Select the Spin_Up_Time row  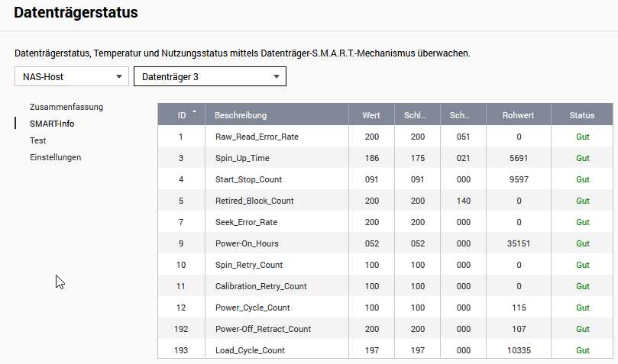pyautogui.click(x=385, y=158)
